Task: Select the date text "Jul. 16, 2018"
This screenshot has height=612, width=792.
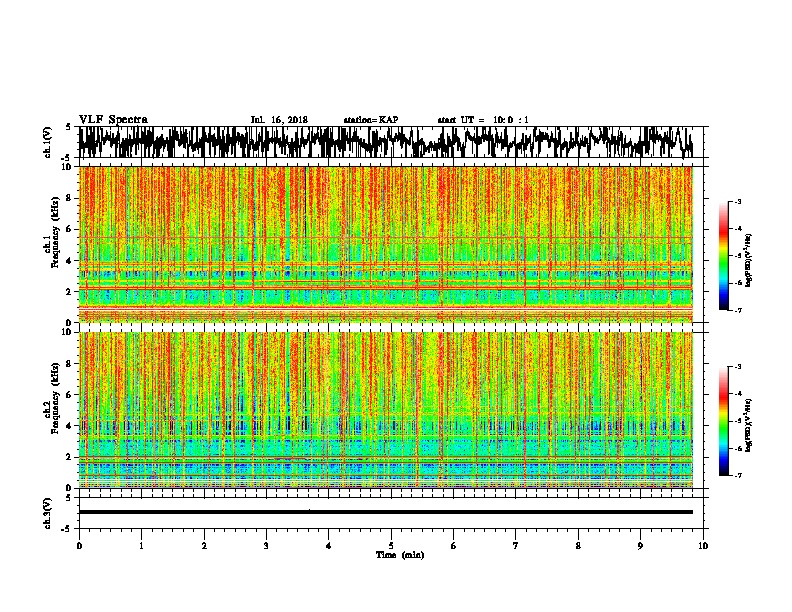Action: coord(279,120)
